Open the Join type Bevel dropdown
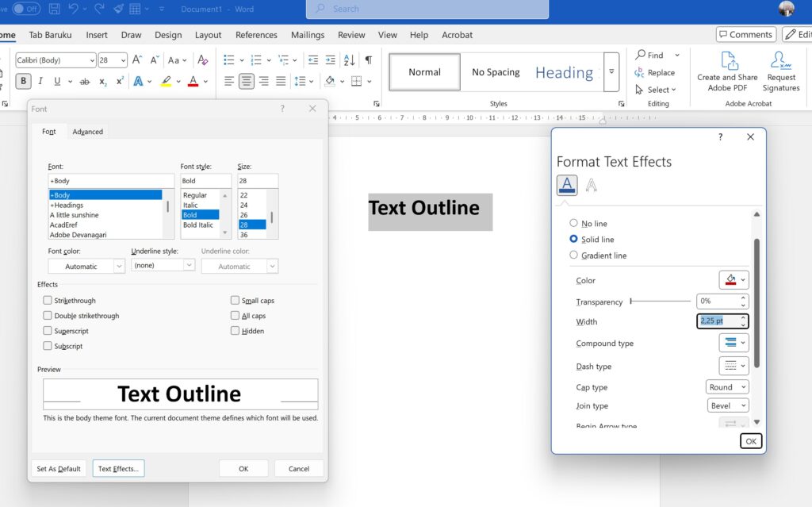812x507 pixels. coord(728,405)
